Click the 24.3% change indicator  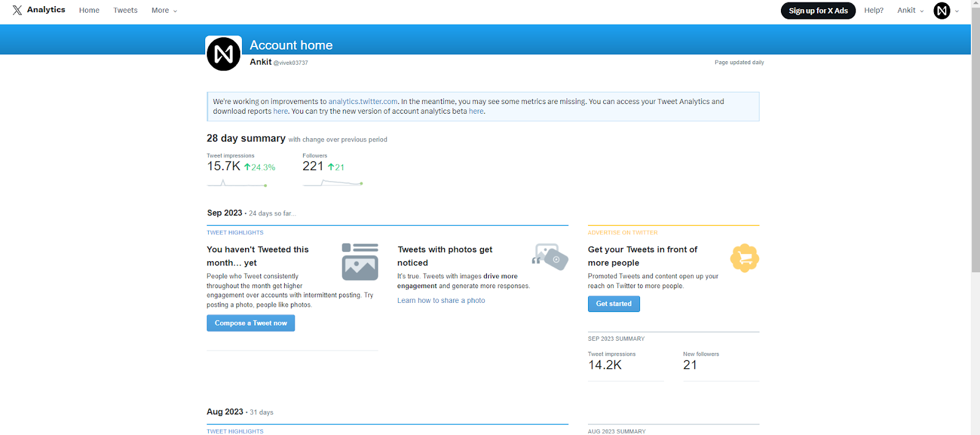(x=260, y=167)
